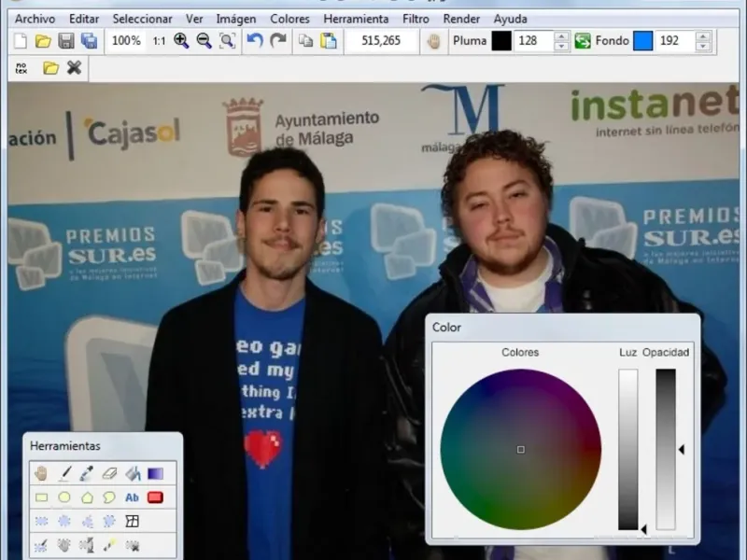Select the Gradient tool

point(155,474)
